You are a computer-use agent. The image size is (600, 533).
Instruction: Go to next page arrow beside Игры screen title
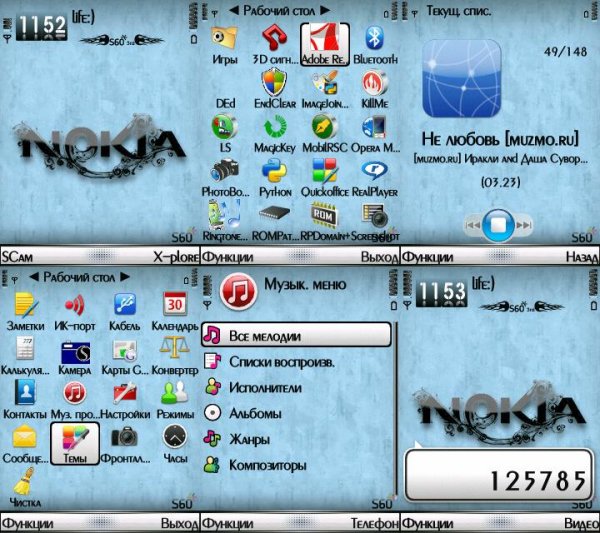click(x=325, y=11)
